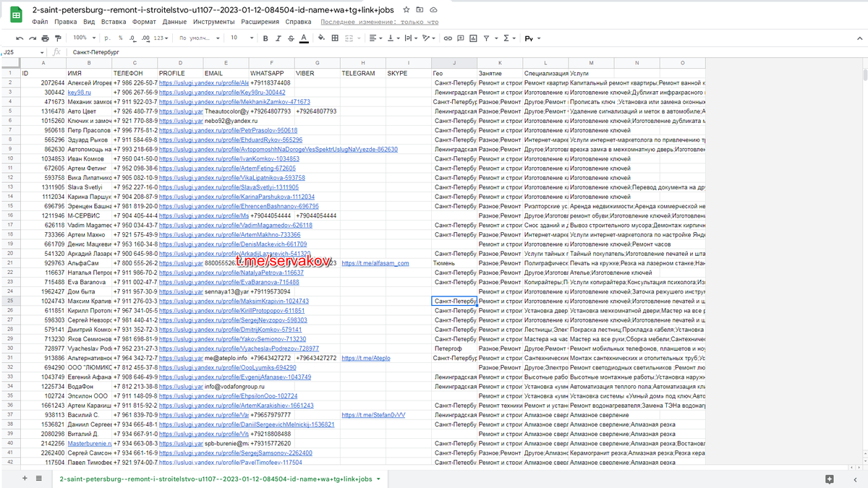Open the Инструменты menu
Screen dimensions: 868x488
pyautogui.click(x=213, y=22)
